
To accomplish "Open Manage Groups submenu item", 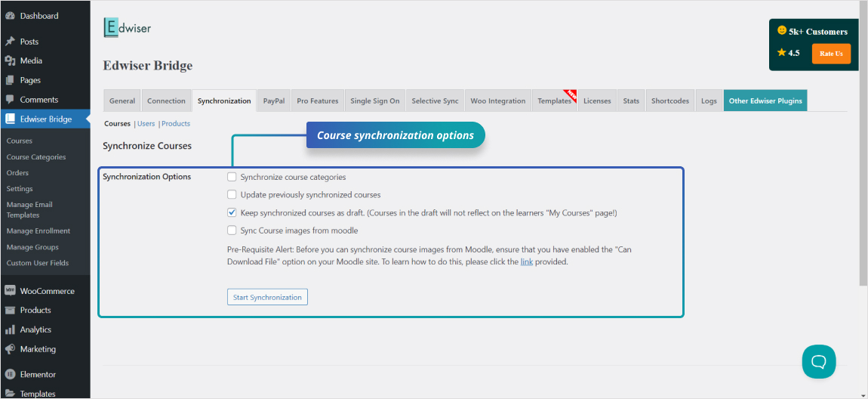I will click(x=32, y=247).
